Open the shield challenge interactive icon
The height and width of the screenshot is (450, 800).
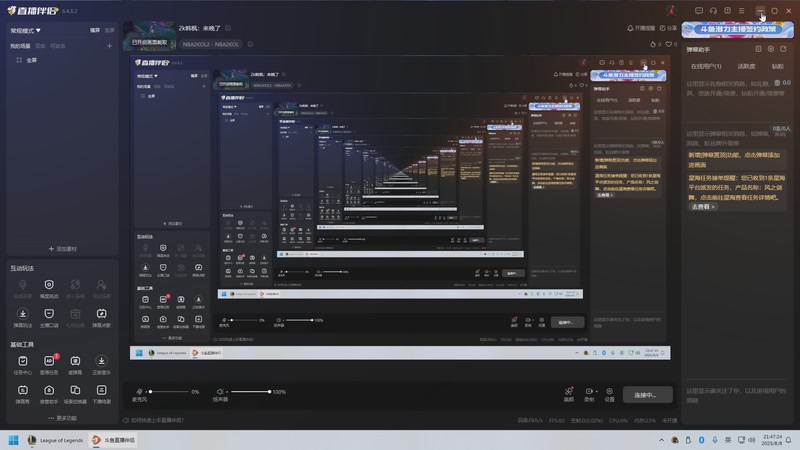49,285
